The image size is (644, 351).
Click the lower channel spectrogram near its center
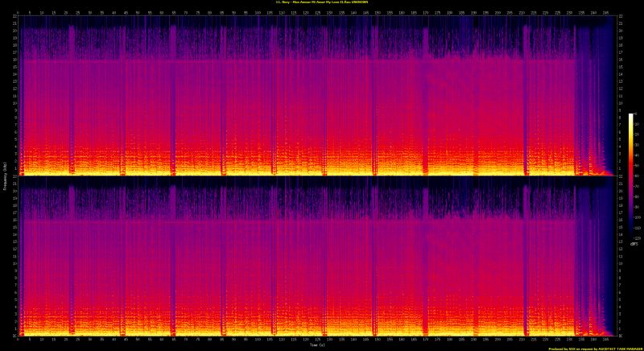click(x=314, y=256)
